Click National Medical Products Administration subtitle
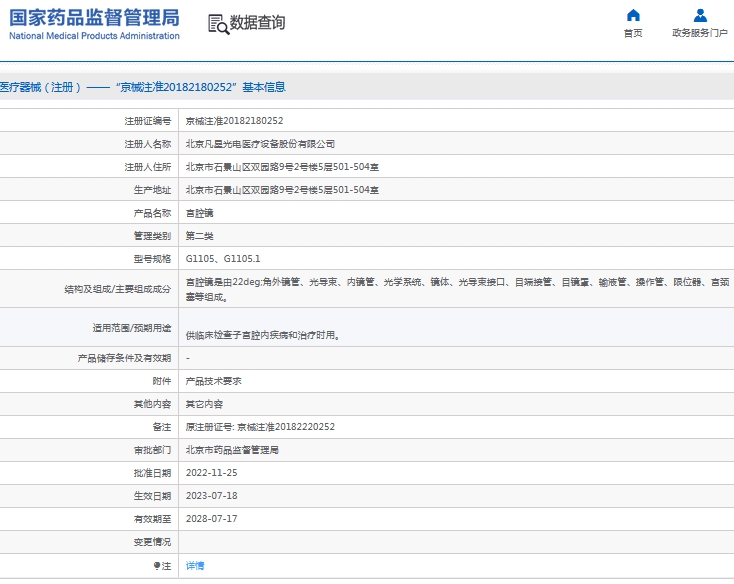The image size is (734, 584). tap(94, 36)
